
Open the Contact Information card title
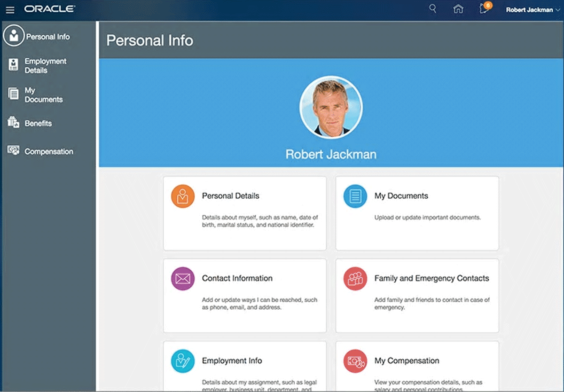click(237, 278)
